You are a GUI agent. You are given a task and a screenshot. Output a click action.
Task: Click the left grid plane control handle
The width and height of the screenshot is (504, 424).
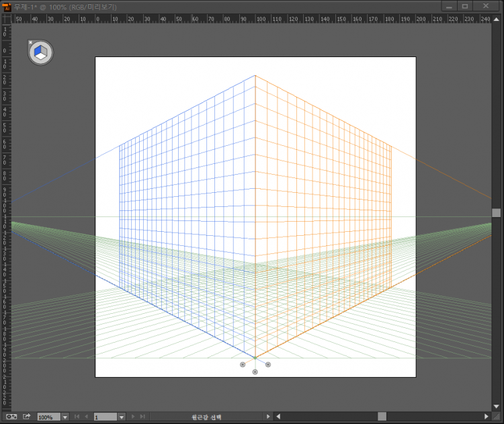243,364
